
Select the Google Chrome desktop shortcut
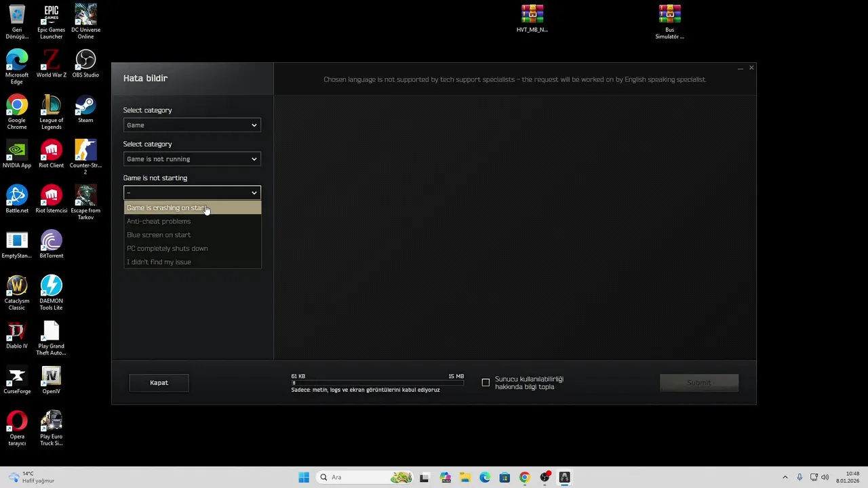click(x=17, y=113)
